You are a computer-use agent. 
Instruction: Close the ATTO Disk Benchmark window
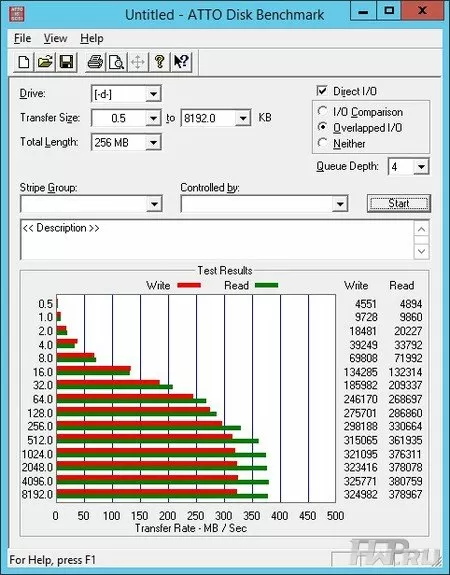click(x=422, y=11)
